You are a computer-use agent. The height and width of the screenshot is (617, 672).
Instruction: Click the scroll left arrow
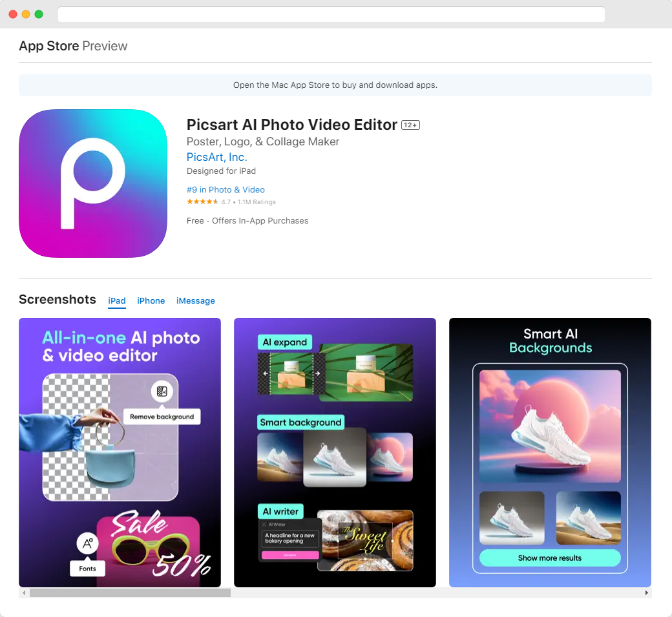pyautogui.click(x=24, y=593)
